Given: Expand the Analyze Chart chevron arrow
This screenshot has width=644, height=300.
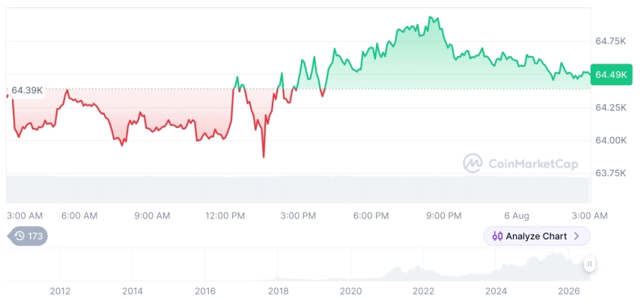Looking at the screenshot, I should [x=577, y=236].
